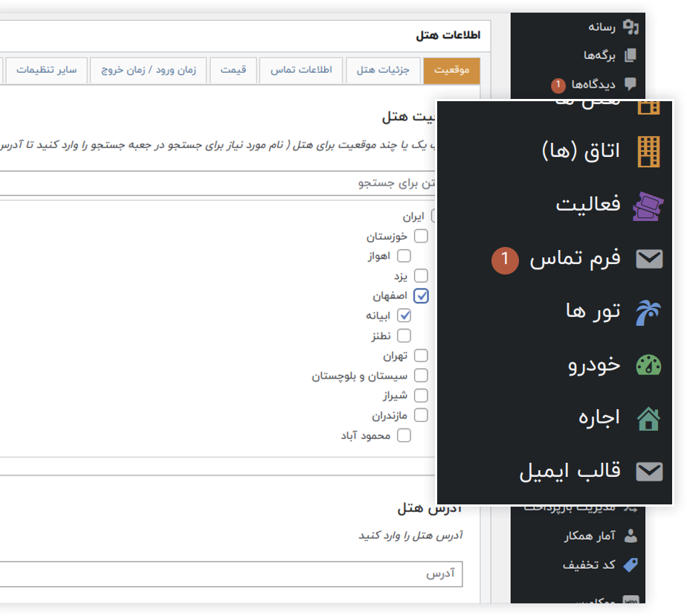This screenshot has width=687, height=616.
Task: Uncheck the اصفهان location checkbox
Action: [x=422, y=296]
